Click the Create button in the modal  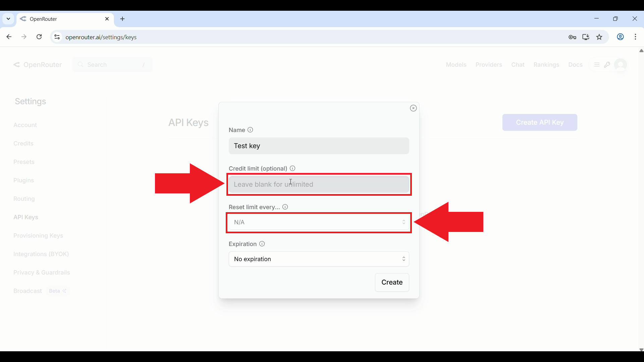(392, 282)
